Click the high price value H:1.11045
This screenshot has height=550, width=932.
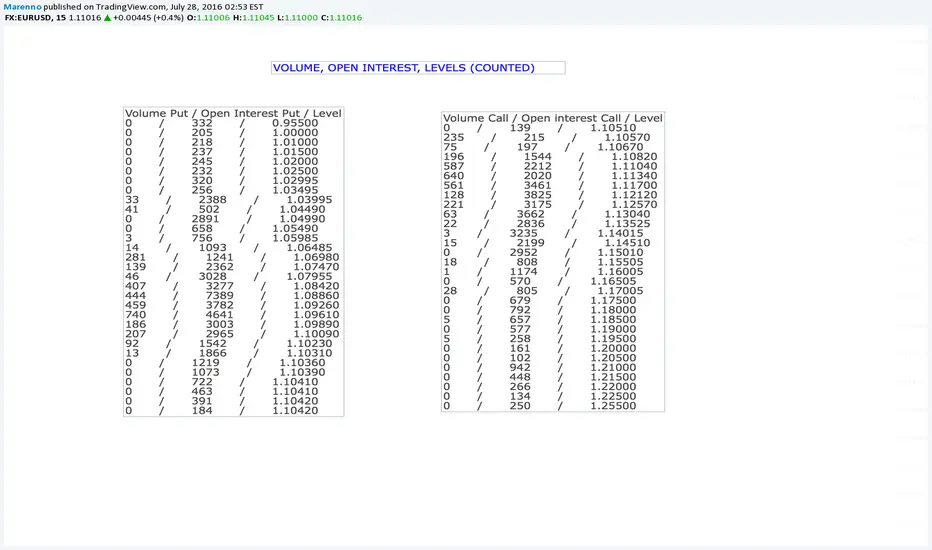coord(253,18)
